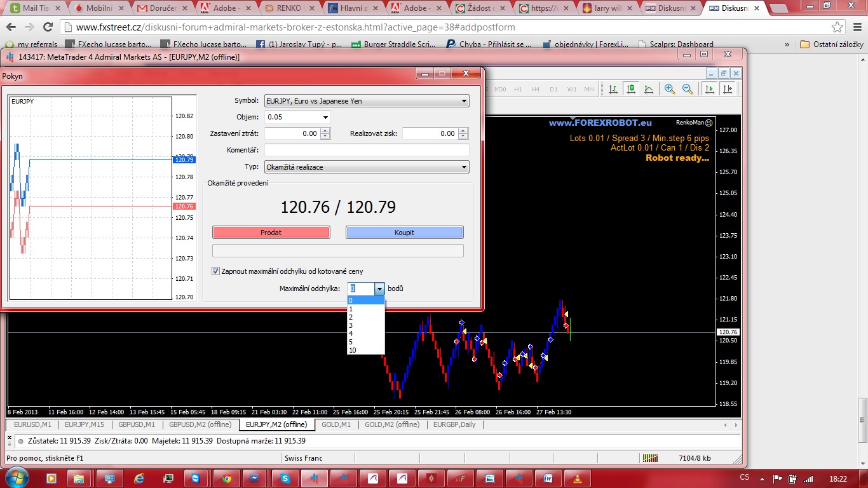Open Scalprs: Dashboard bookmark
868x488 pixels.
(x=675, y=44)
